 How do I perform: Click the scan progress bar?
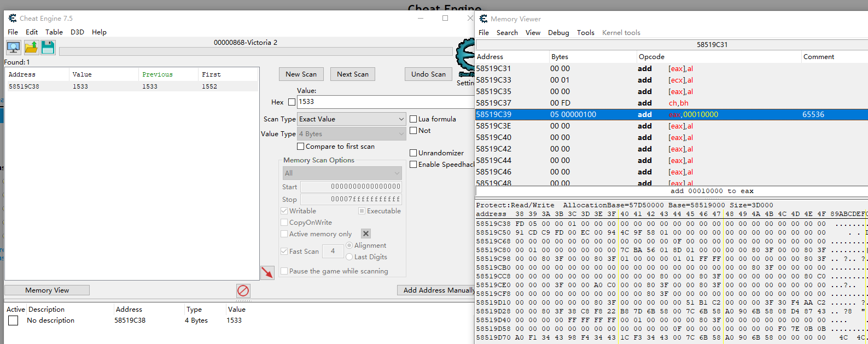coord(255,51)
